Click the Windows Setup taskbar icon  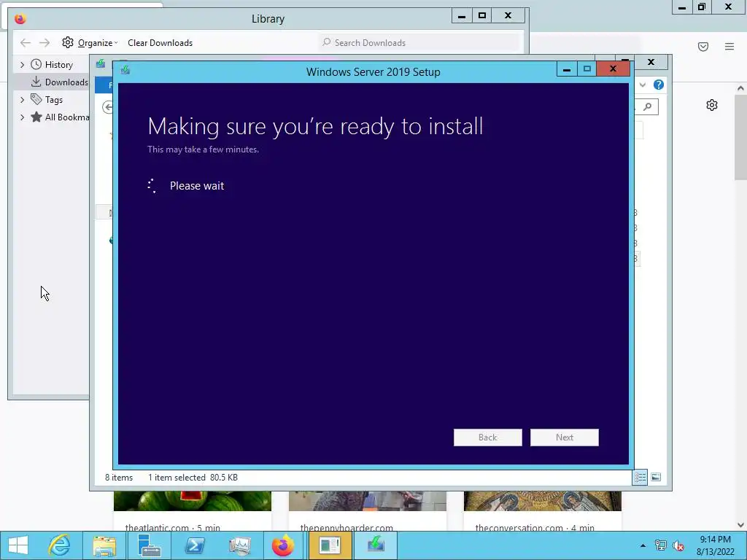376,545
